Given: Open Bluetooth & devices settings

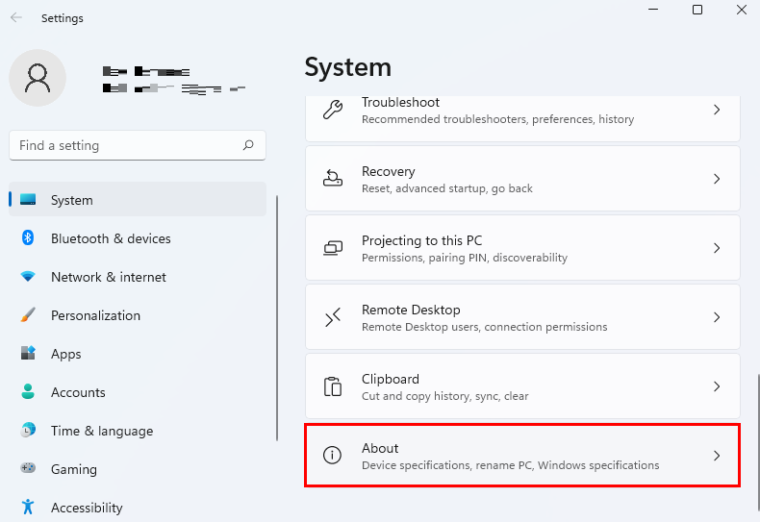Looking at the screenshot, I should (x=137, y=238).
